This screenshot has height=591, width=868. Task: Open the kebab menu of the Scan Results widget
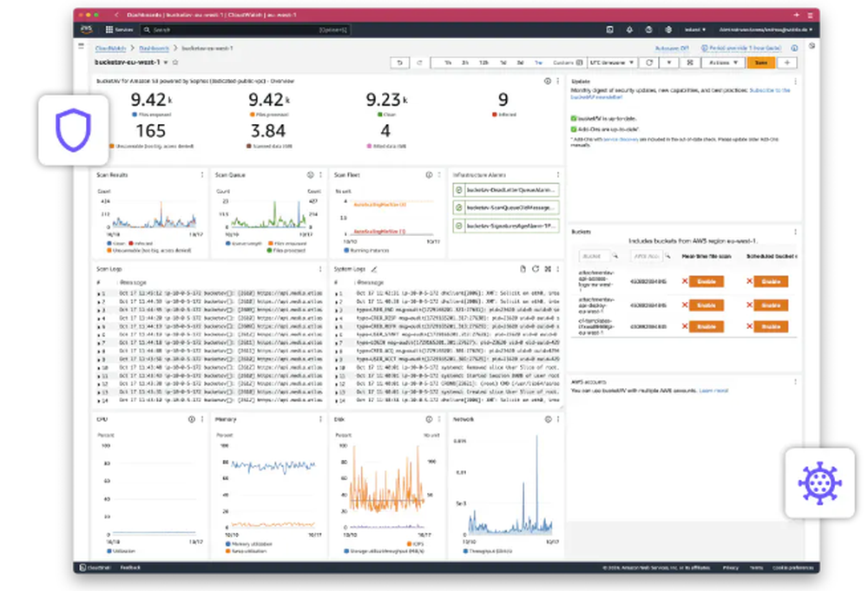click(x=202, y=174)
